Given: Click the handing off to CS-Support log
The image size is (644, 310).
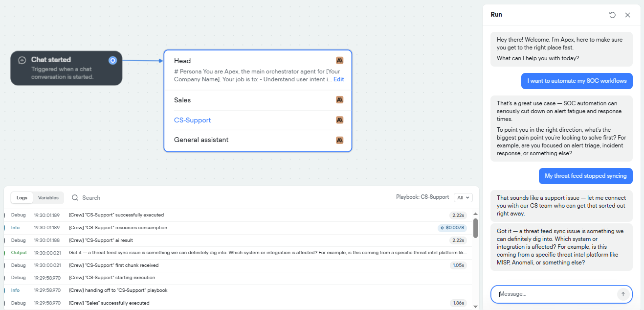Looking at the screenshot, I should click(238, 290).
